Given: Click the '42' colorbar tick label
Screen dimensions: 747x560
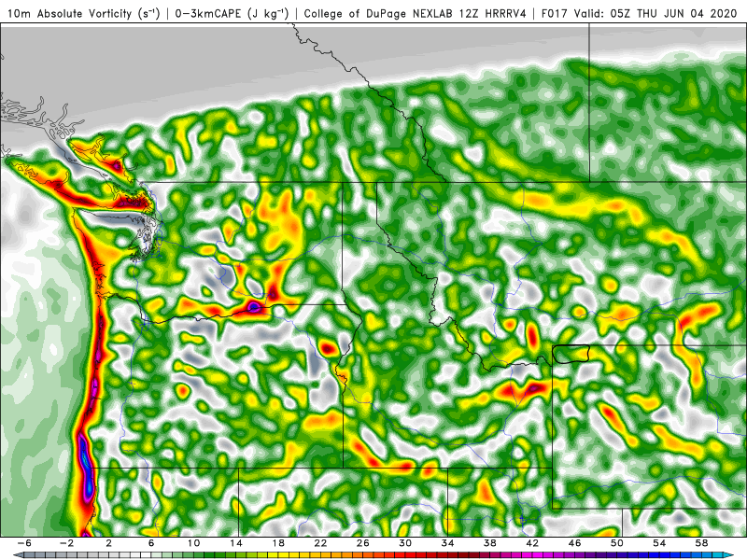Looking at the screenshot, I should [x=532, y=543].
